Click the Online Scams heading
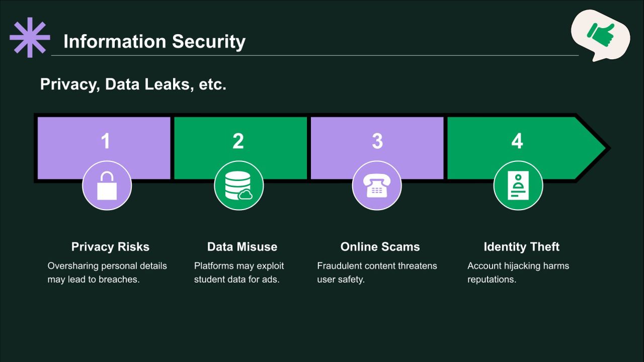The image size is (644, 362). 380,247
